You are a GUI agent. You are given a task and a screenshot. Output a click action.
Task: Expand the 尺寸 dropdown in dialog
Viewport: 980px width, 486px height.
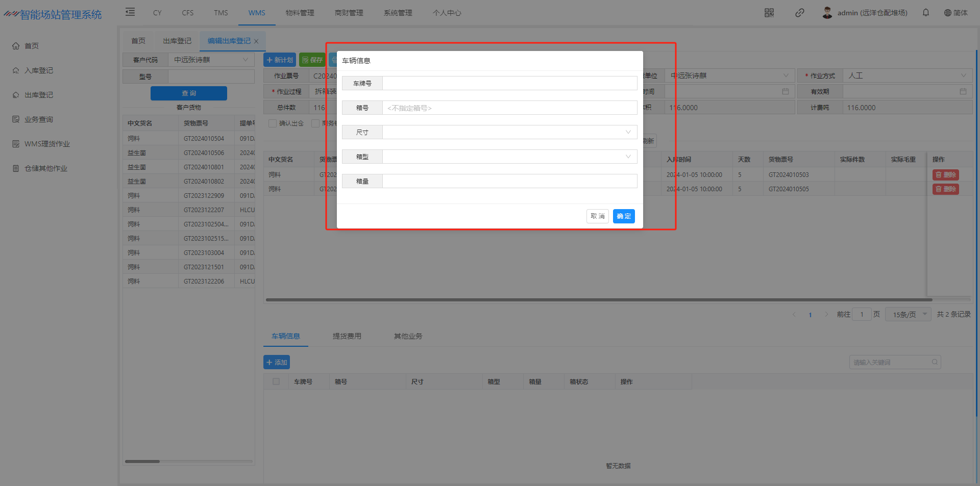[x=509, y=132]
